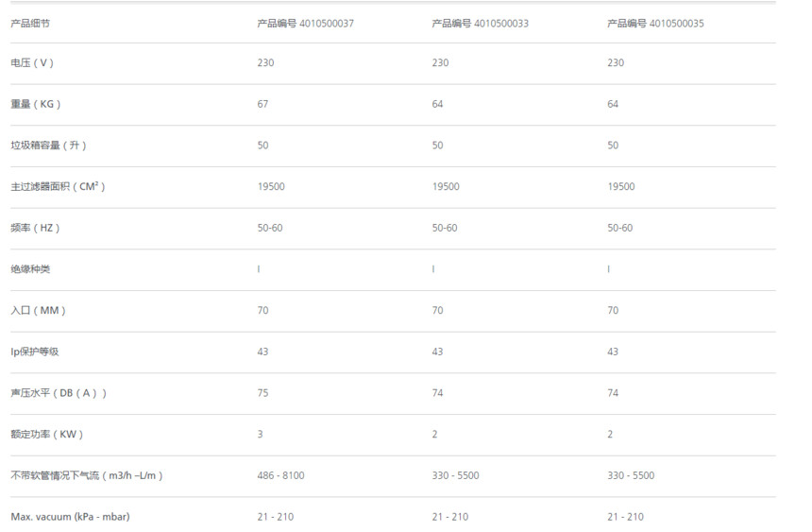This screenshot has width=812, height=532.
Task: Click the 主过滤器面积（CM²）label
Action: pyautogui.click(x=58, y=187)
